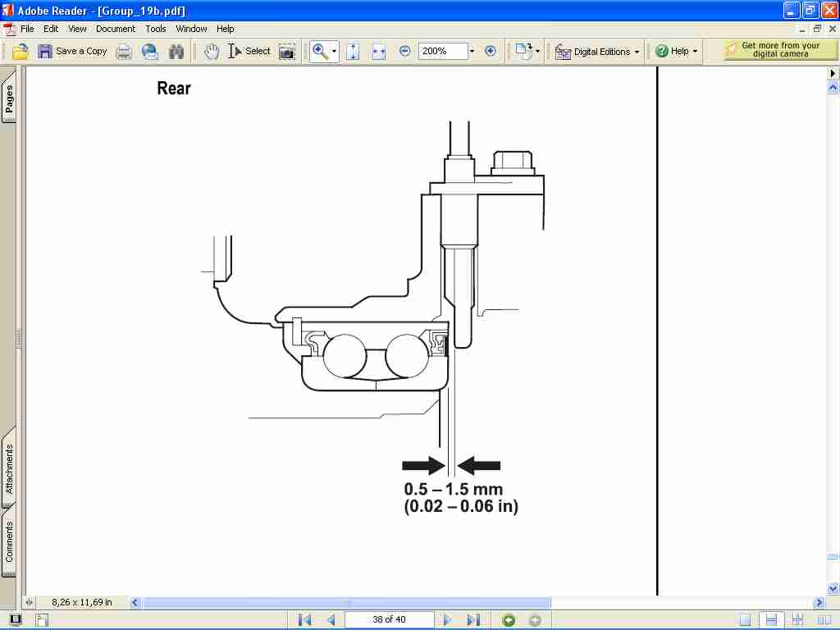Screen dimensions: 840x630
Task: Open the Window menu
Action: pos(191,29)
